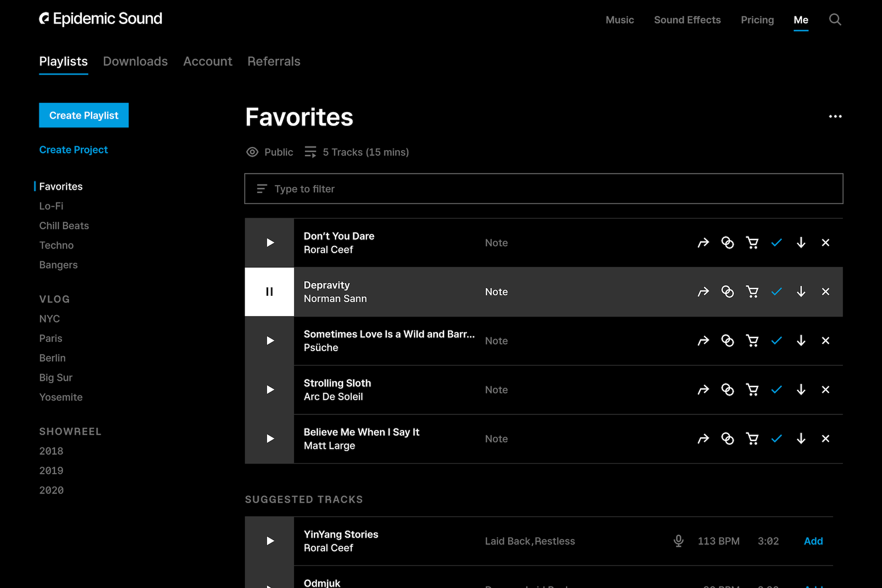This screenshot has height=588, width=882.
Task: Click the Type to filter field
Action: click(543, 189)
